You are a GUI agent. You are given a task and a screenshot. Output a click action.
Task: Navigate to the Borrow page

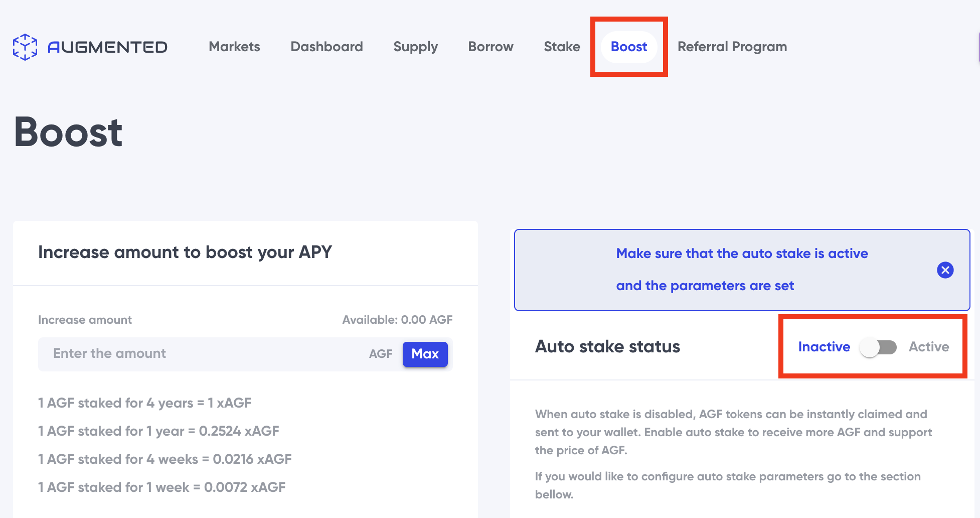click(x=491, y=47)
